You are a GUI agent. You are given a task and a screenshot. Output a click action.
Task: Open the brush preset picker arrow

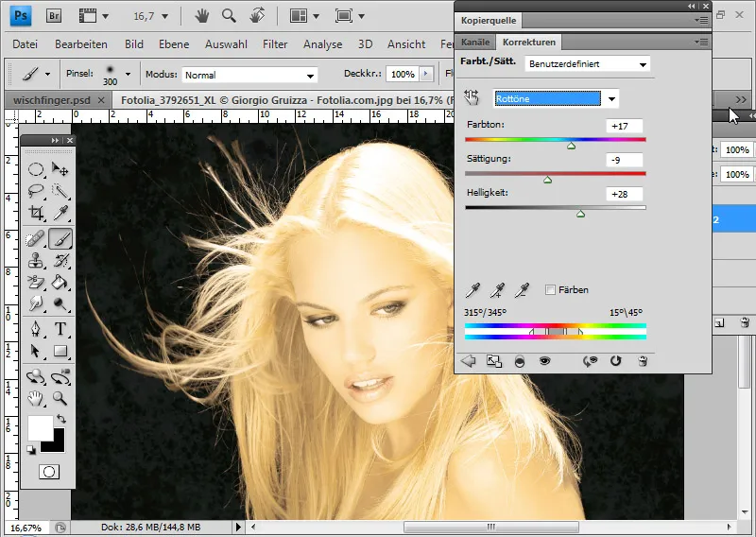pyautogui.click(x=128, y=75)
